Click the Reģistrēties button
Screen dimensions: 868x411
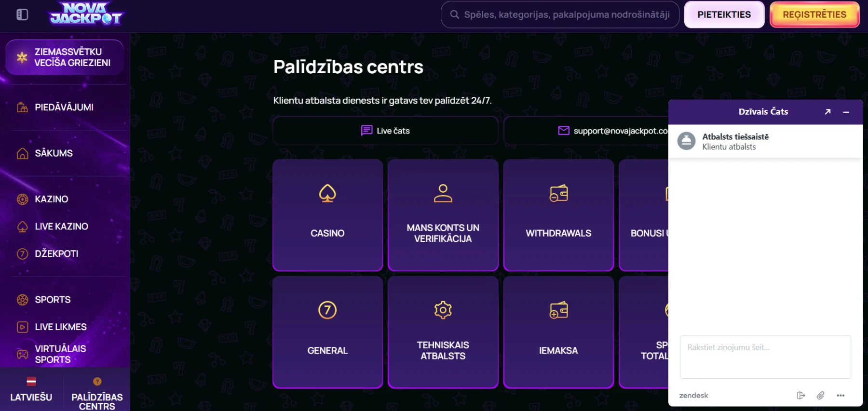tap(815, 14)
